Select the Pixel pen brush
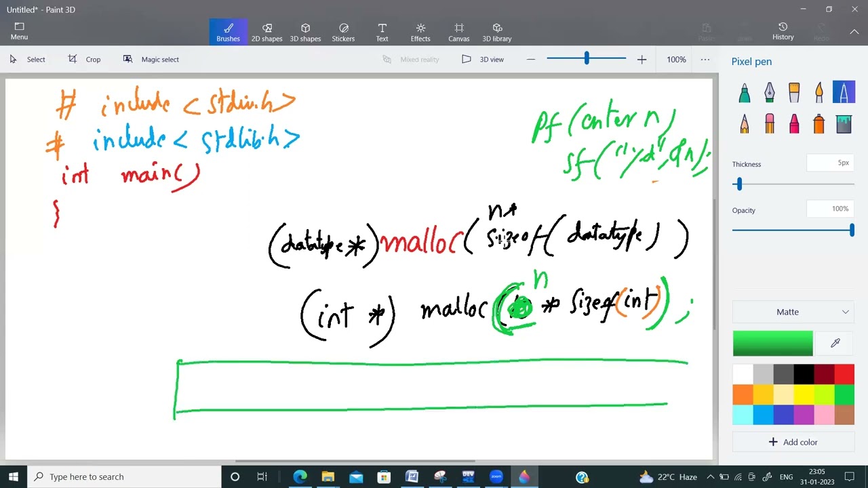The image size is (868, 488). (844, 92)
